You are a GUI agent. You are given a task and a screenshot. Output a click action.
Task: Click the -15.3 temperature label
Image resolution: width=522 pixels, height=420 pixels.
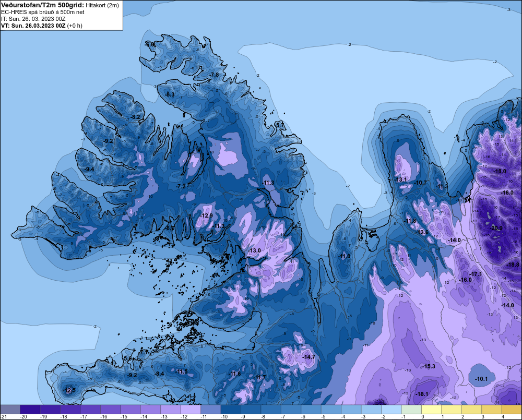[x=429, y=366]
